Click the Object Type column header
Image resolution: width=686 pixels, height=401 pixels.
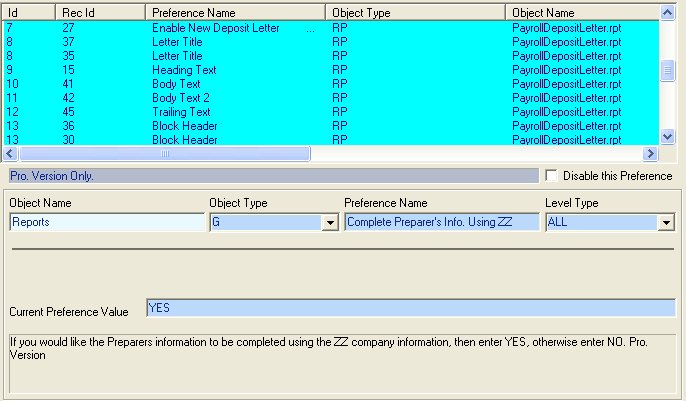pos(416,13)
